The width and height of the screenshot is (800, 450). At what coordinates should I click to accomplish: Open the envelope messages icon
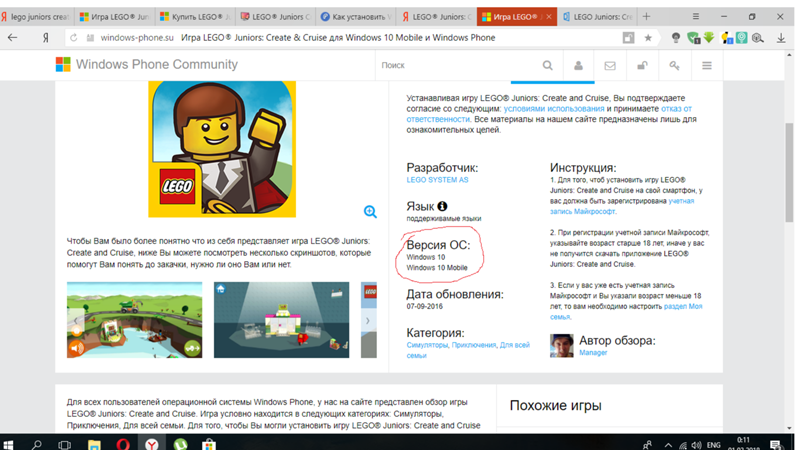(x=610, y=65)
